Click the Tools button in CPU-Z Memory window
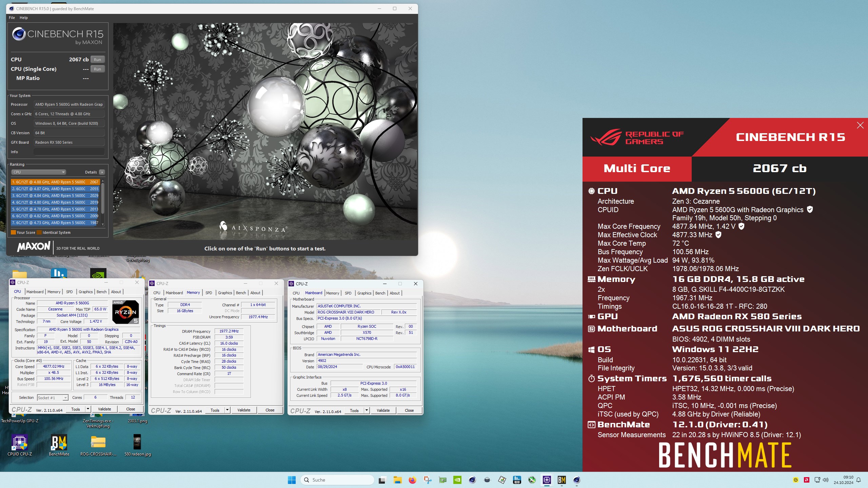The width and height of the screenshot is (868, 488). (215, 410)
